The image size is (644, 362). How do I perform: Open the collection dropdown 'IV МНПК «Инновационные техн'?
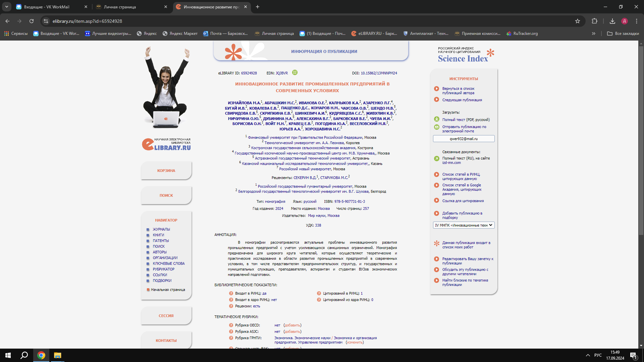464,225
